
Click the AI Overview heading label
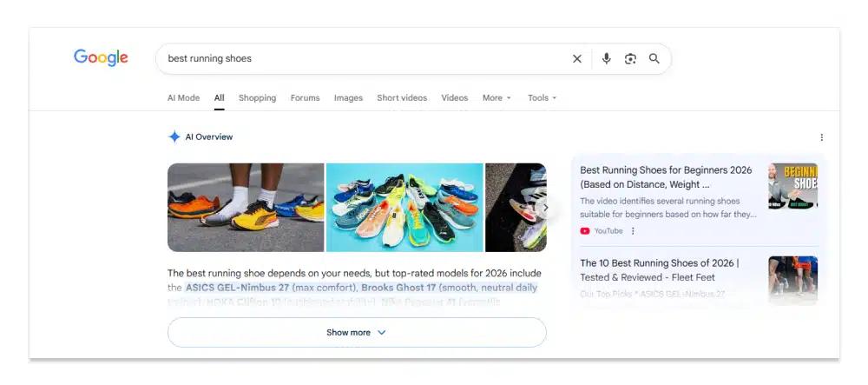tap(208, 136)
